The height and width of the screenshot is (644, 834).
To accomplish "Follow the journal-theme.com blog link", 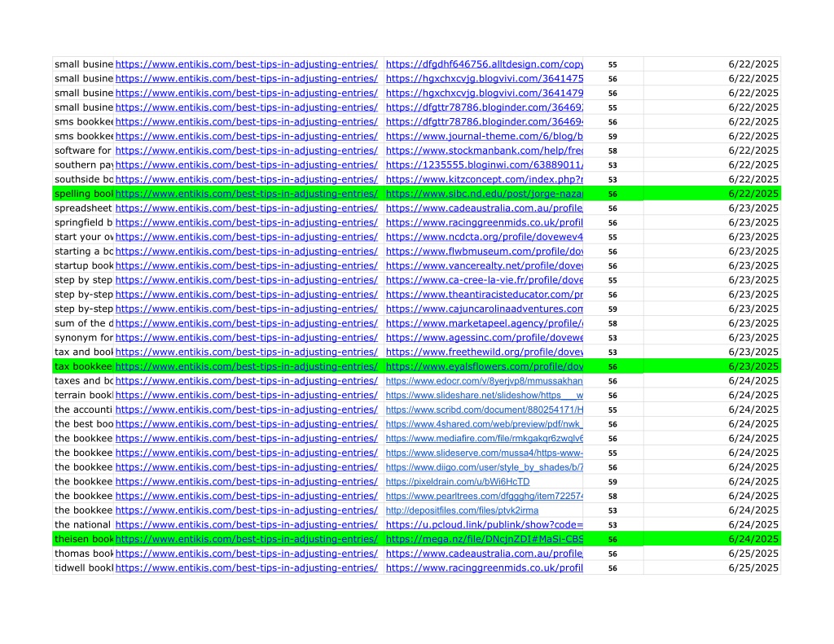I will coord(484,136).
